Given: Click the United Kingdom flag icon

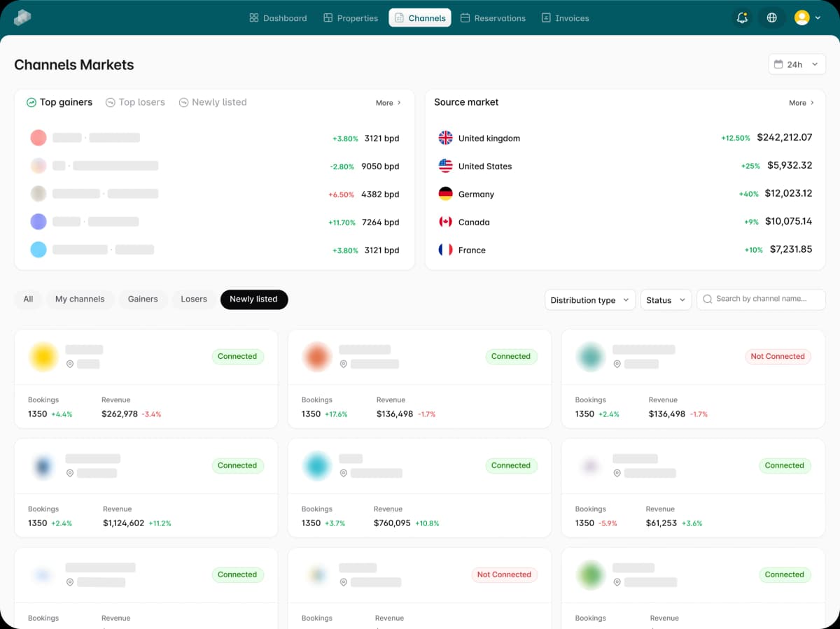Looking at the screenshot, I should pos(445,138).
